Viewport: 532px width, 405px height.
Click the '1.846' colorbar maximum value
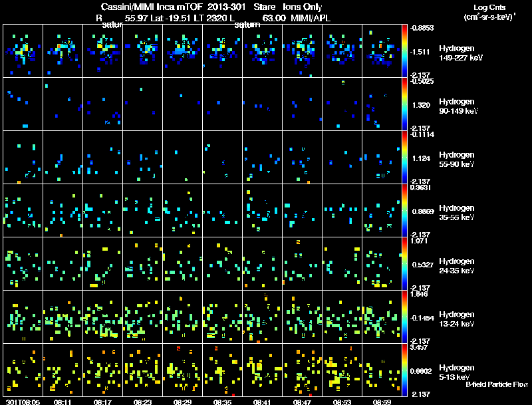pos(419,294)
